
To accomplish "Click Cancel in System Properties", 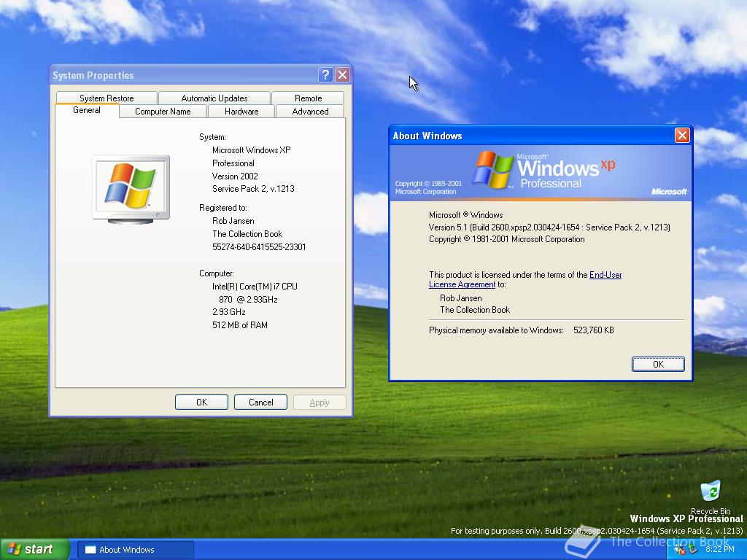I will click(x=260, y=402).
